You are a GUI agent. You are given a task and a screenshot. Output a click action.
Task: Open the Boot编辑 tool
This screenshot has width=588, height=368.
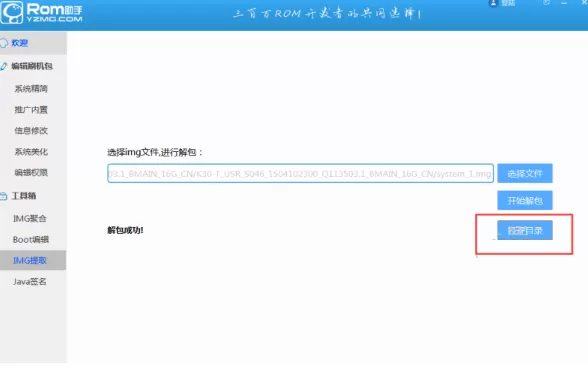[x=31, y=239]
